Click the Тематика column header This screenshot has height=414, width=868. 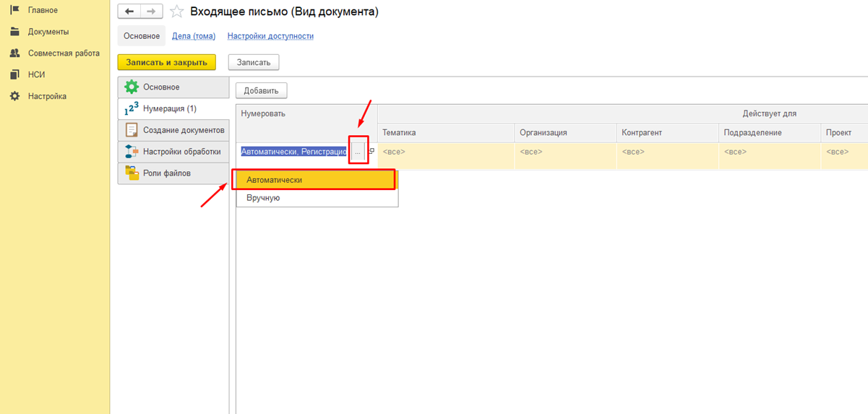(x=446, y=133)
